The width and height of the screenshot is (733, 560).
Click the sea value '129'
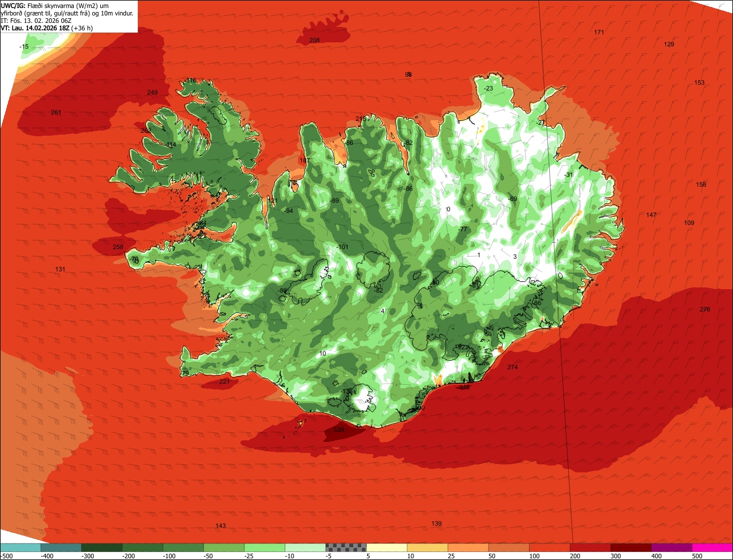pos(669,44)
